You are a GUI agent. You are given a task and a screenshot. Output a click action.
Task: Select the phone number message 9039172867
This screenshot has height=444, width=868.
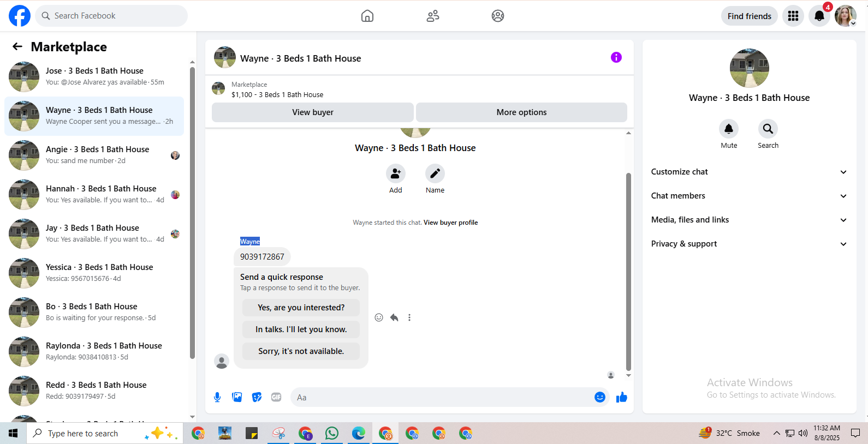pos(262,257)
